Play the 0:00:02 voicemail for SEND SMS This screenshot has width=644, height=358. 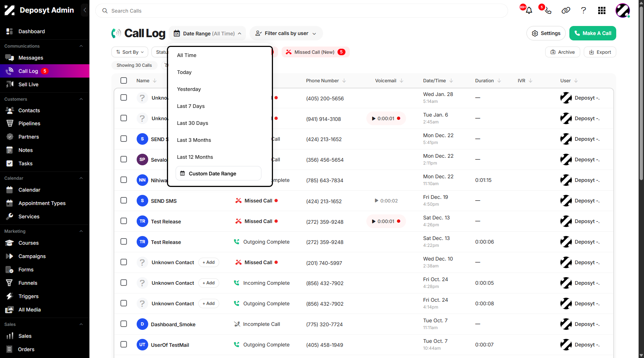coord(376,201)
